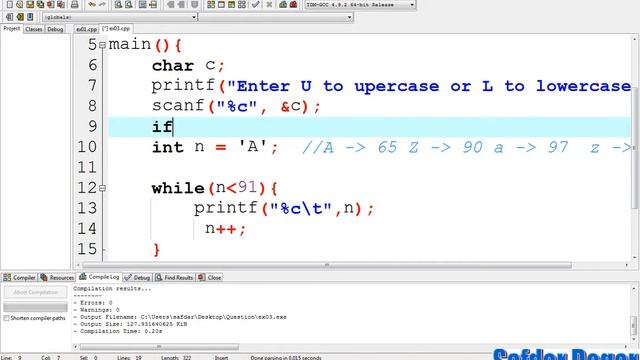
Task: Click the Run program icon
Action: click(221, 5)
